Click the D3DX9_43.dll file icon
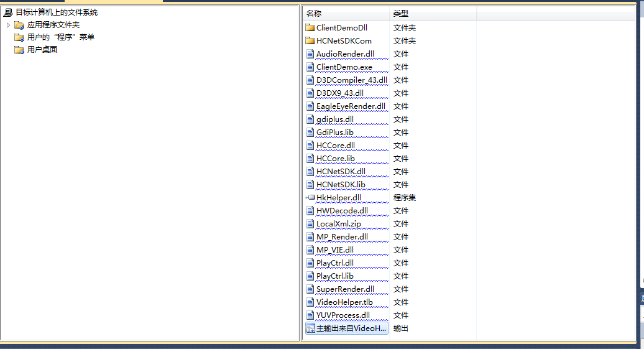The image size is (644, 349). pos(310,93)
